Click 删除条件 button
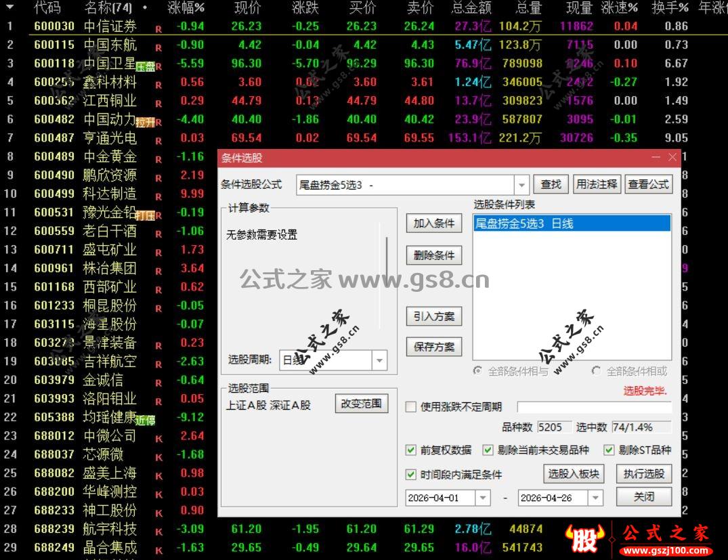The height and width of the screenshot is (560, 728). point(434,255)
